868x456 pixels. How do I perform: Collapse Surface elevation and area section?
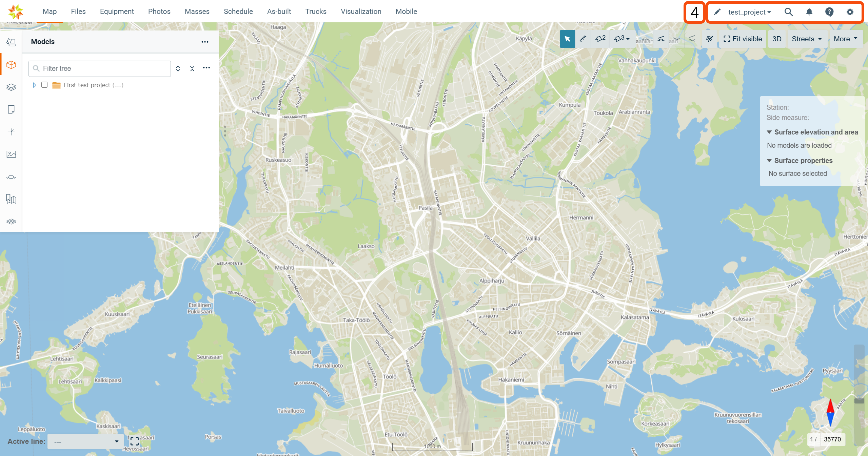(769, 132)
